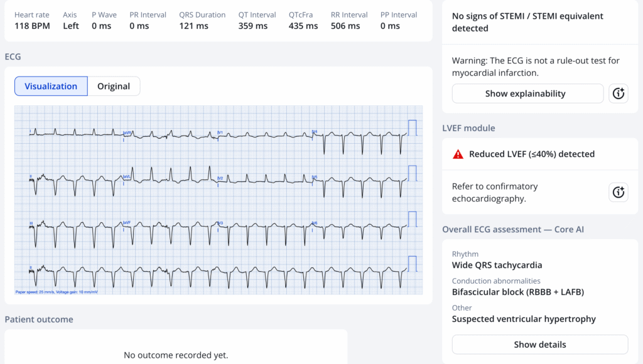Select the QT Interval 359 ms value
Screen dimensions: 643x364
(252, 26)
